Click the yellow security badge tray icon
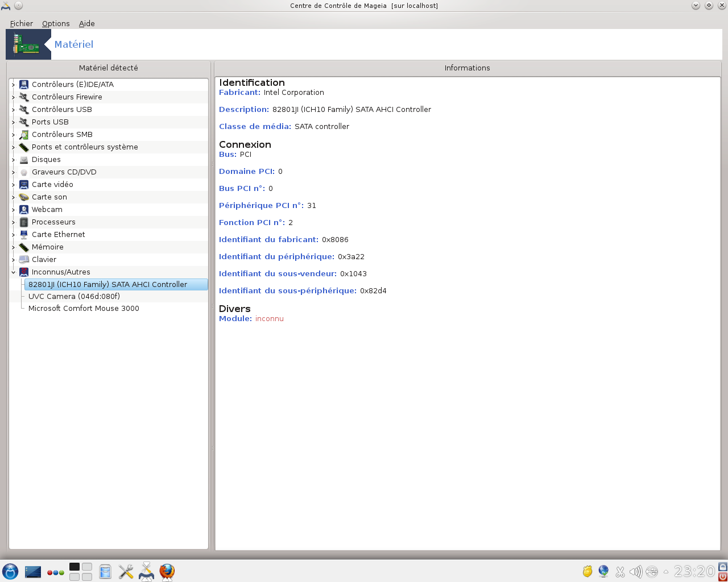Image resolution: width=728 pixels, height=582 pixels. pos(588,571)
